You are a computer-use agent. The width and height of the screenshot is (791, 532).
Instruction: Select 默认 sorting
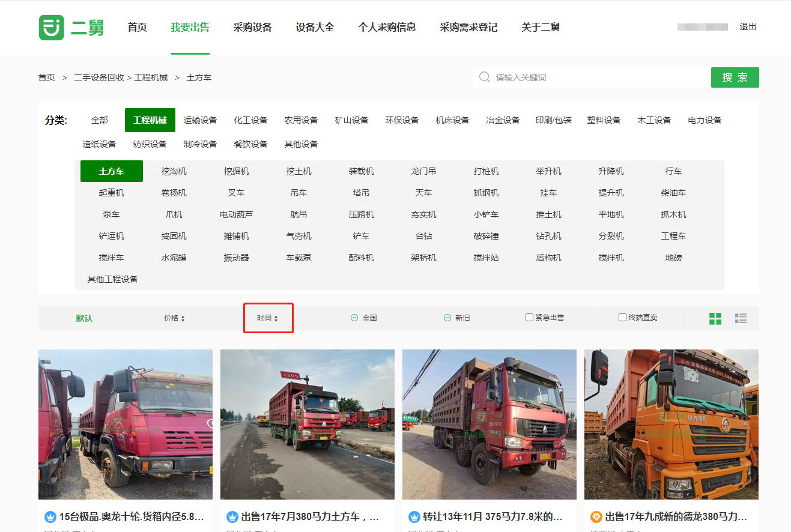(84, 318)
